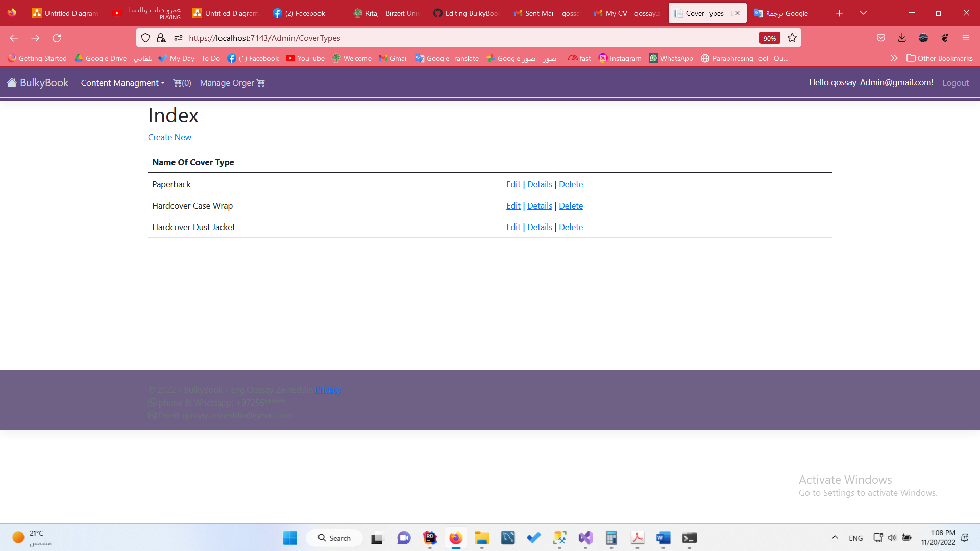Open the YouTube bookmark

coord(305,58)
